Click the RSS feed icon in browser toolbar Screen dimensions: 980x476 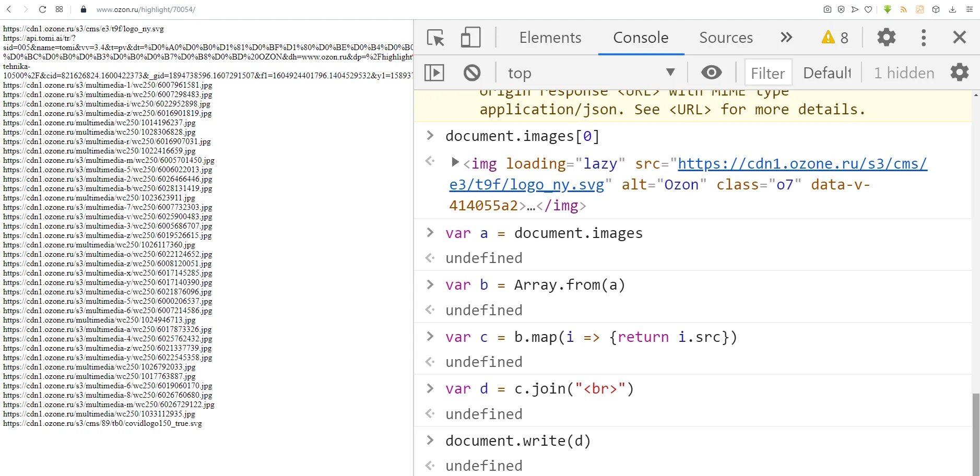904,9
